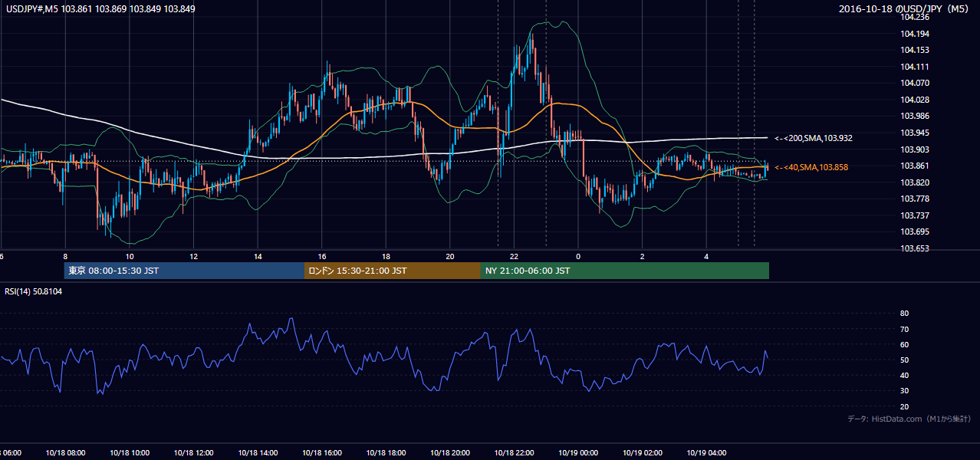The width and height of the screenshot is (980, 460).
Task: Click hour tick 4 under price chart
Action: pos(706,257)
